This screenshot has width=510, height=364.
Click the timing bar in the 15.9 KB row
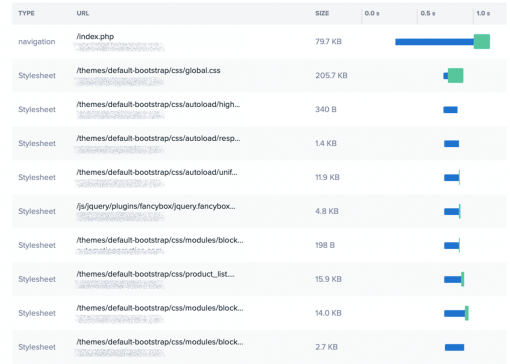tap(454, 279)
